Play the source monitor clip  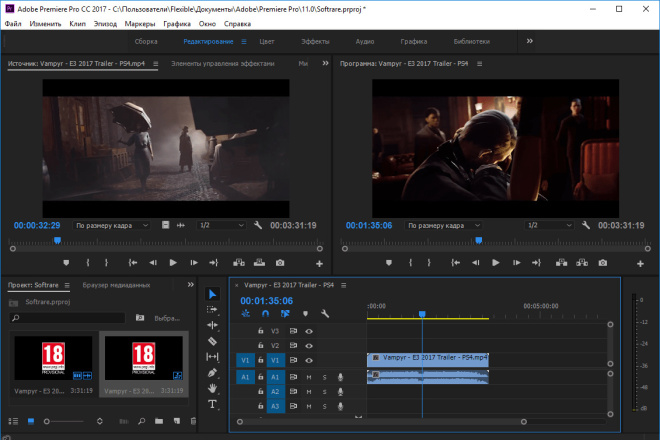click(173, 263)
